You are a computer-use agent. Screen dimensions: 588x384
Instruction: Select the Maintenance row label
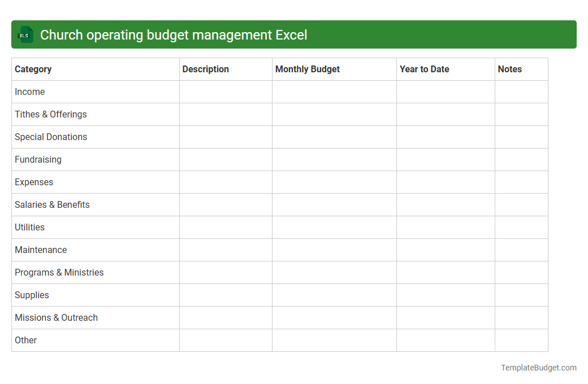coord(41,250)
